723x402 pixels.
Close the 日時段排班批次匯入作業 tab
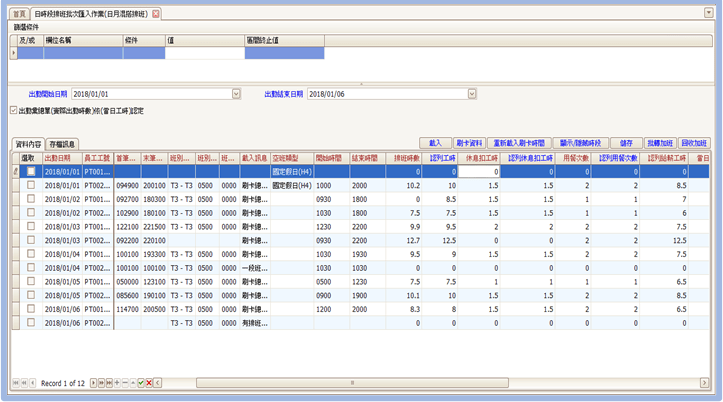click(156, 14)
